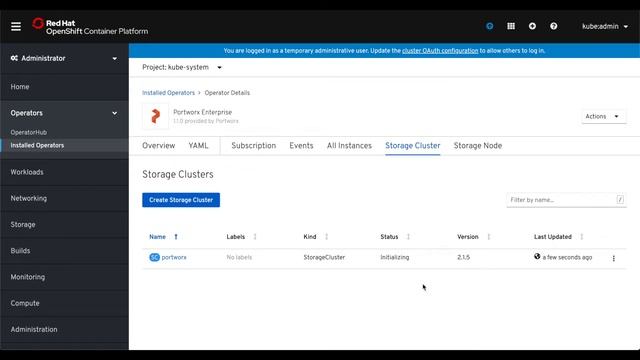Expand the Home sidebar section

click(64, 87)
